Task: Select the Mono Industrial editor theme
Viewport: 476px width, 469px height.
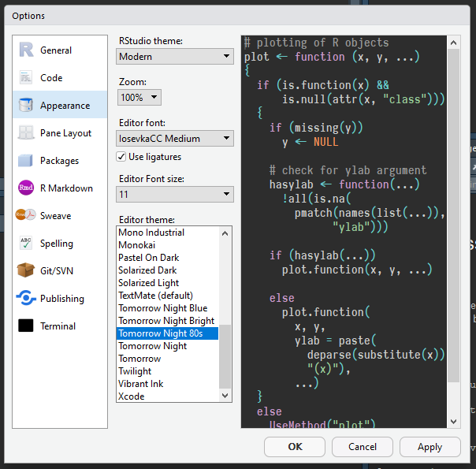Action: [168, 233]
